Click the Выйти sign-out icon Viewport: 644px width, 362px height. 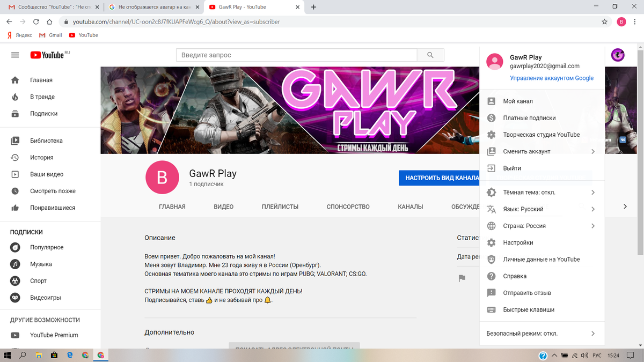point(491,168)
